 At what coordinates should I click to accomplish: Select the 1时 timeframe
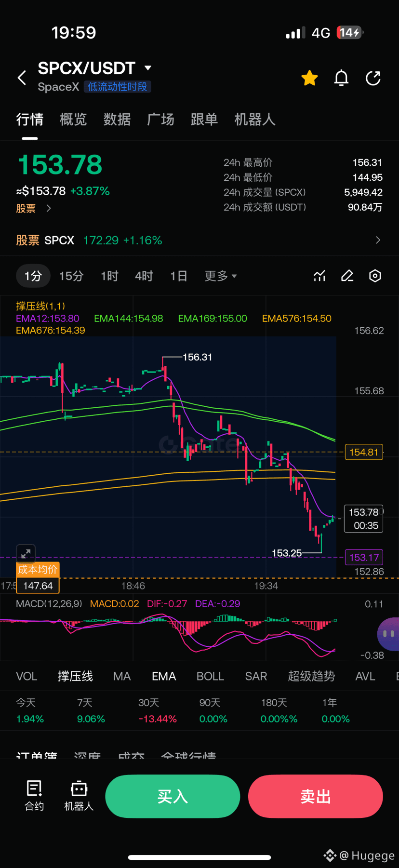[x=109, y=276]
